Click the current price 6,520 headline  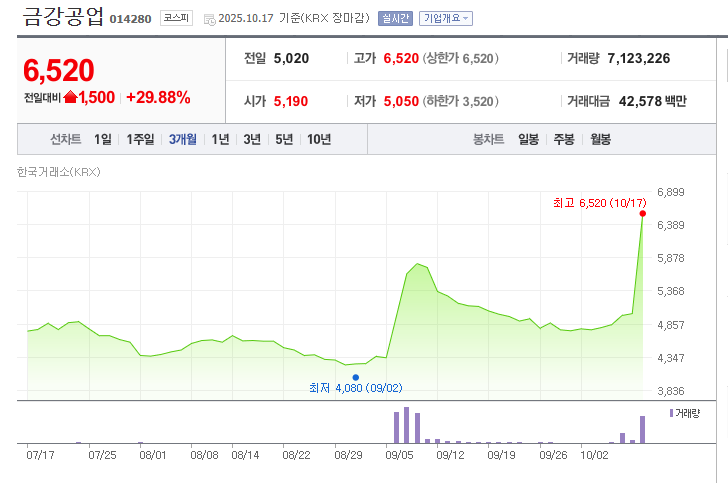(58, 71)
